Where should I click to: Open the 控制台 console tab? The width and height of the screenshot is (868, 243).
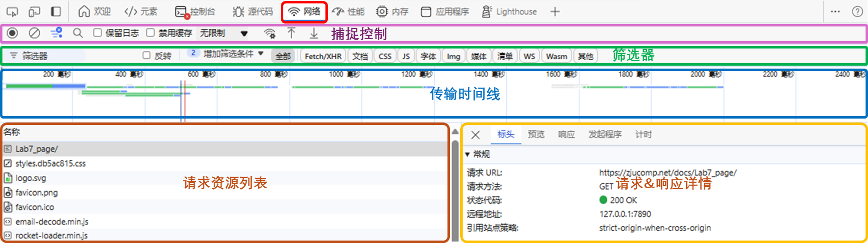pyautogui.click(x=195, y=12)
